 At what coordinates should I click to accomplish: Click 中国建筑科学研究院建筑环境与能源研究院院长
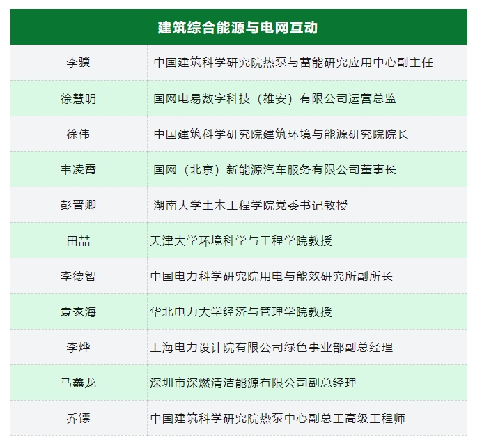coord(281,134)
